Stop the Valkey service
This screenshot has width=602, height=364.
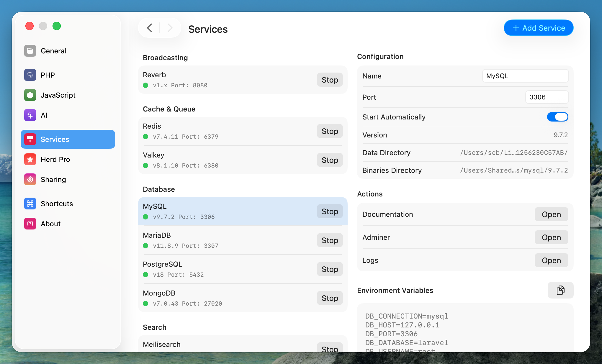330,160
